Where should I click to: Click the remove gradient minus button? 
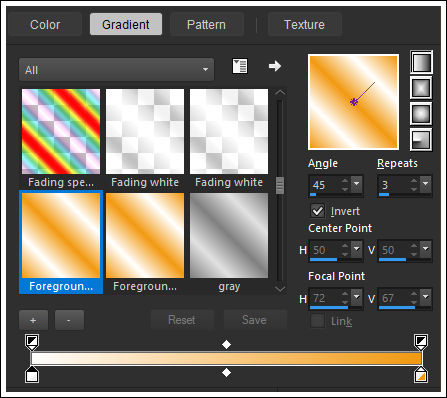coord(69,320)
